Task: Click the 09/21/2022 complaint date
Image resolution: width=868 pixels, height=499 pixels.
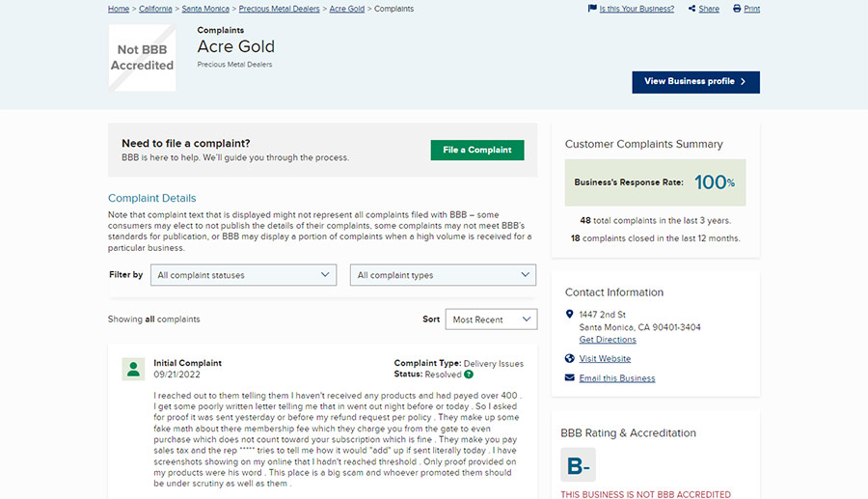Action: pos(177,374)
